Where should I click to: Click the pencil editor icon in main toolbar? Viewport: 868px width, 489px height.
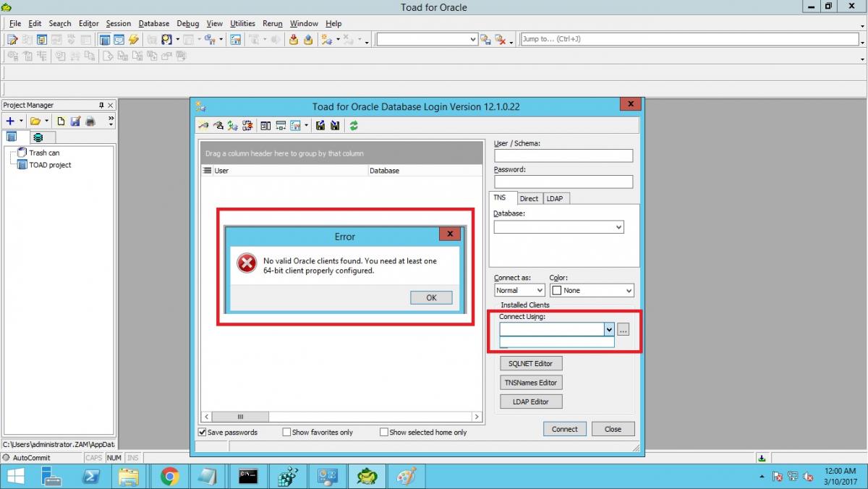point(12,40)
